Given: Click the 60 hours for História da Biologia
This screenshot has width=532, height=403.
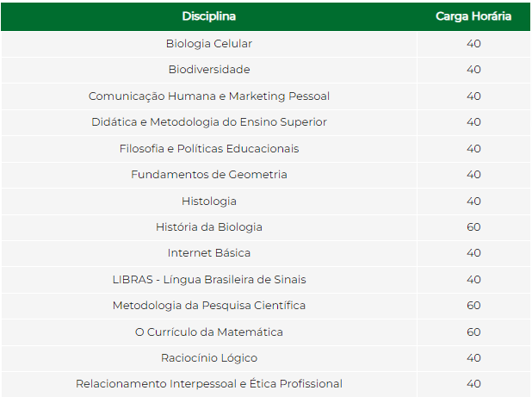Looking at the screenshot, I should (x=473, y=227).
